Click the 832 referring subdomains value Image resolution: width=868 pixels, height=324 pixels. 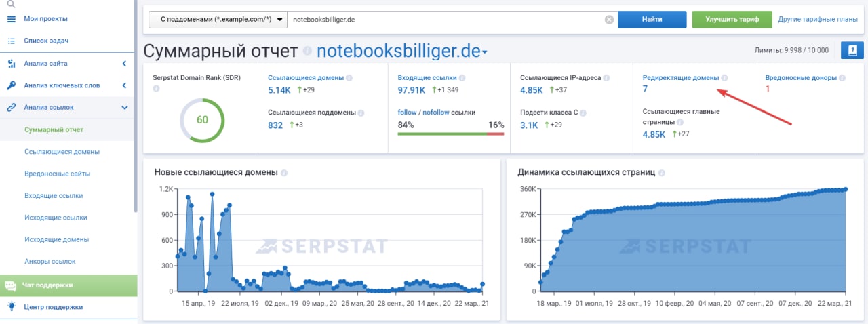275,125
